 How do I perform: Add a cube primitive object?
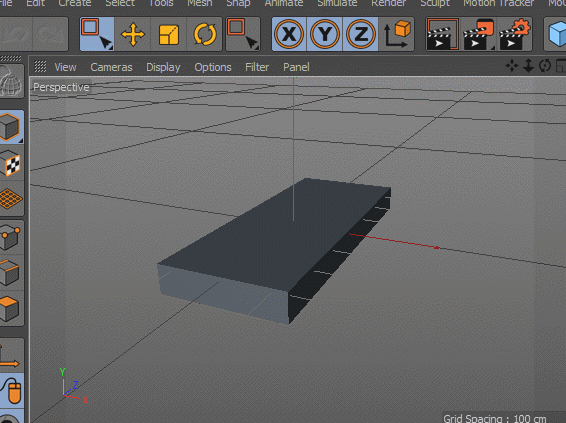click(x=556, y=34)
